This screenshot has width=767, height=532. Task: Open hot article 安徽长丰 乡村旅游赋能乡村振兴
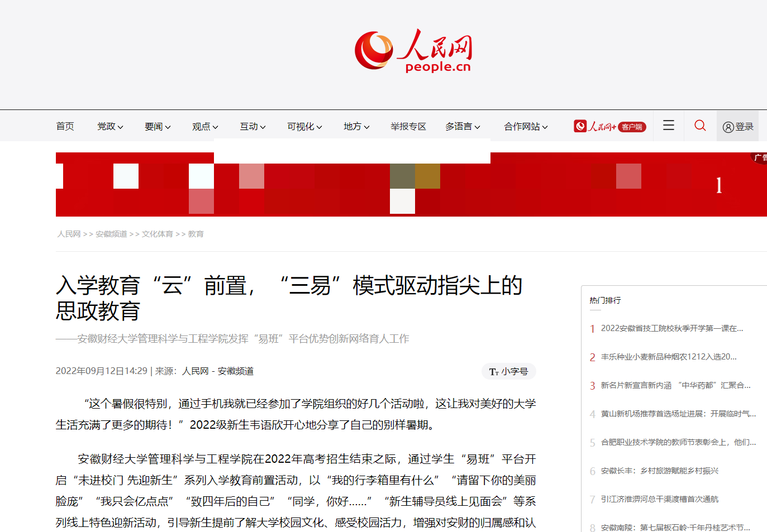[x=659, y=471]
